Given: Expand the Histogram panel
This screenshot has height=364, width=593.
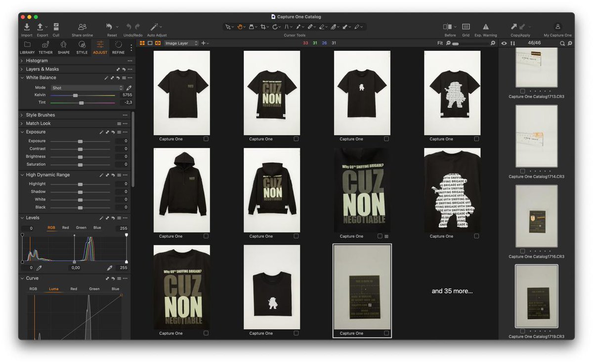Looking at the screenshot, I should coord(22,61).
